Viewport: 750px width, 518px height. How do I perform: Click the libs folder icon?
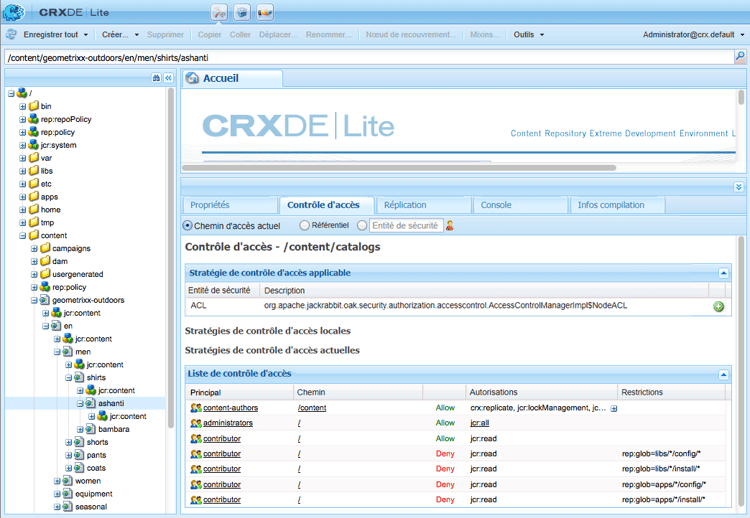[33, 170]
